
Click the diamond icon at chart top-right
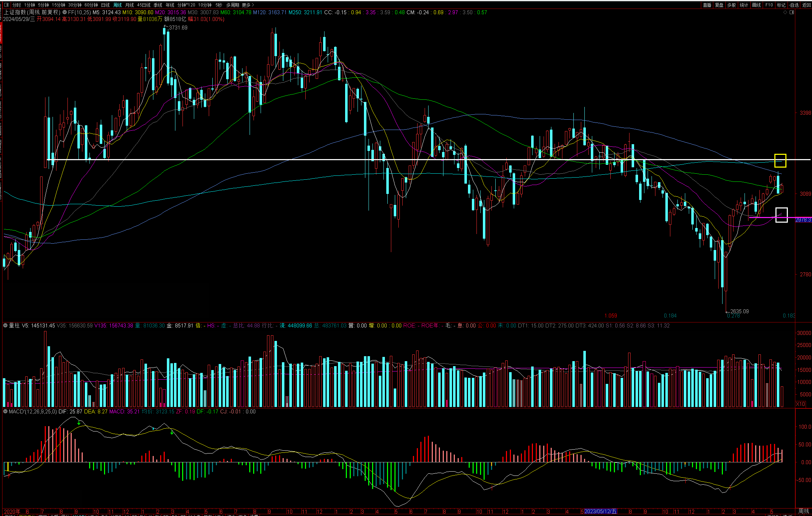[x=785, y=12]
